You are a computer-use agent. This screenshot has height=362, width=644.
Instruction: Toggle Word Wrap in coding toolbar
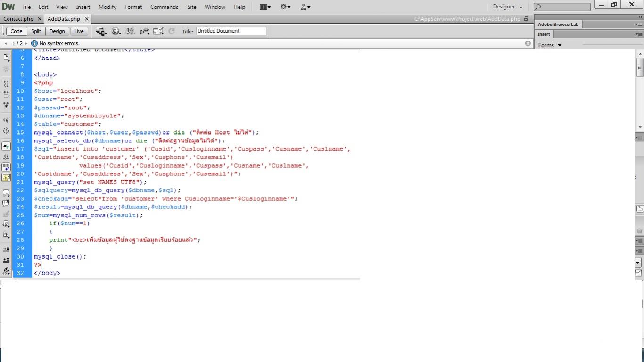click(x=6, y=167)
